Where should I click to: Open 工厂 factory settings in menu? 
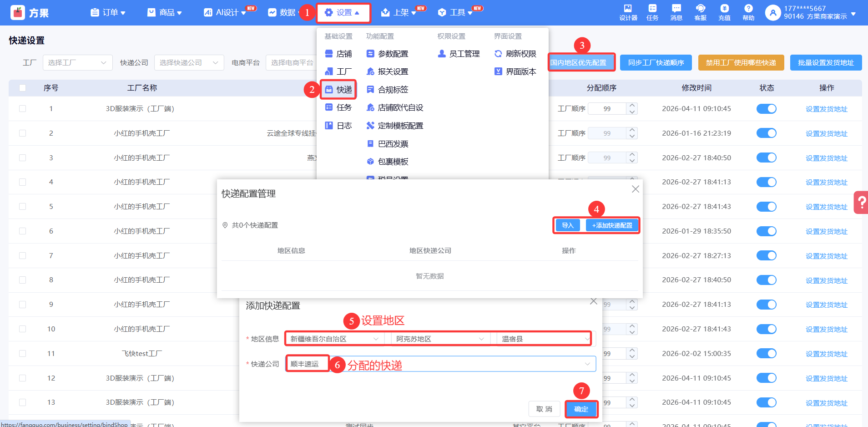(x=338, y=71)
